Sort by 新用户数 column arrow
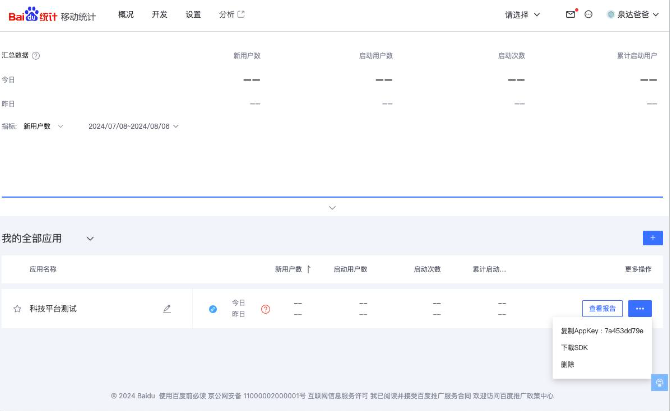Viewport: 670px width, 411px height. 309,269
